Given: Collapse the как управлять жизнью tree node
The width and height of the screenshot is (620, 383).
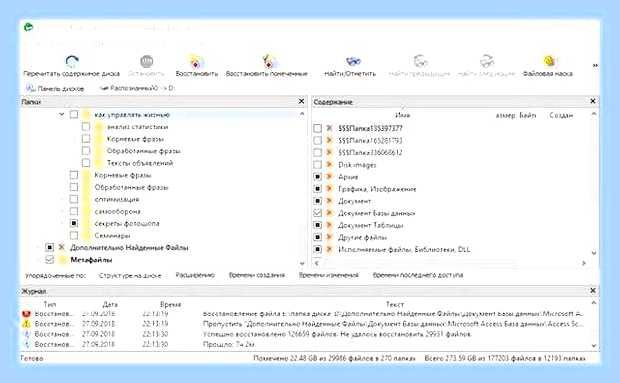Looking at the screenshot, I should 61,115.
